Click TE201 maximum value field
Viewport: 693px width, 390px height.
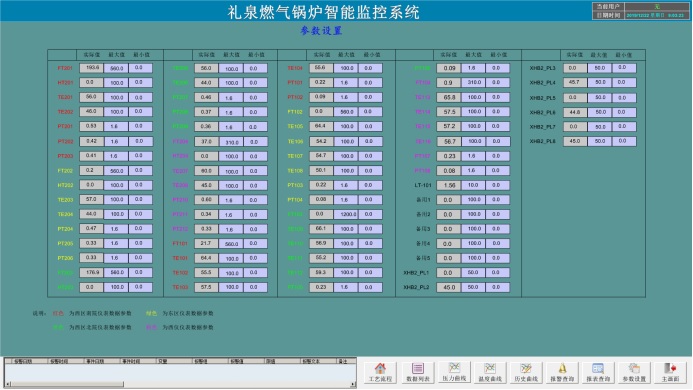pyautogui.click(x=116, y=97)
